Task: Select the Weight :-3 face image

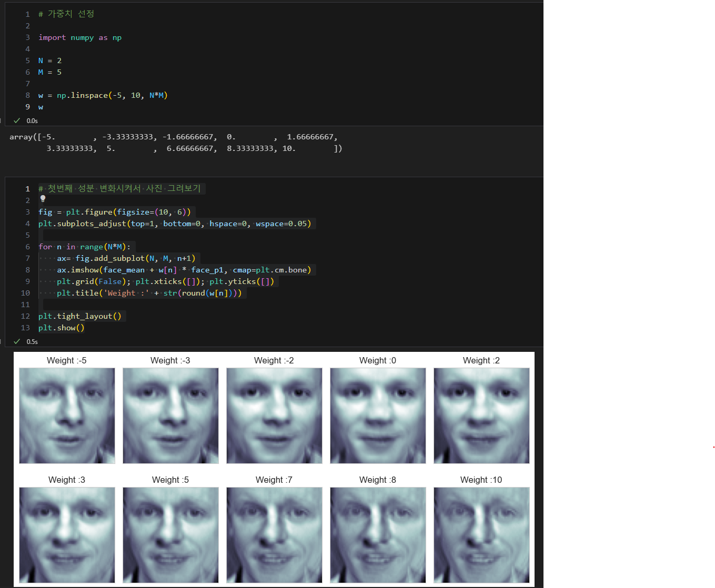Action: [170, 415]
